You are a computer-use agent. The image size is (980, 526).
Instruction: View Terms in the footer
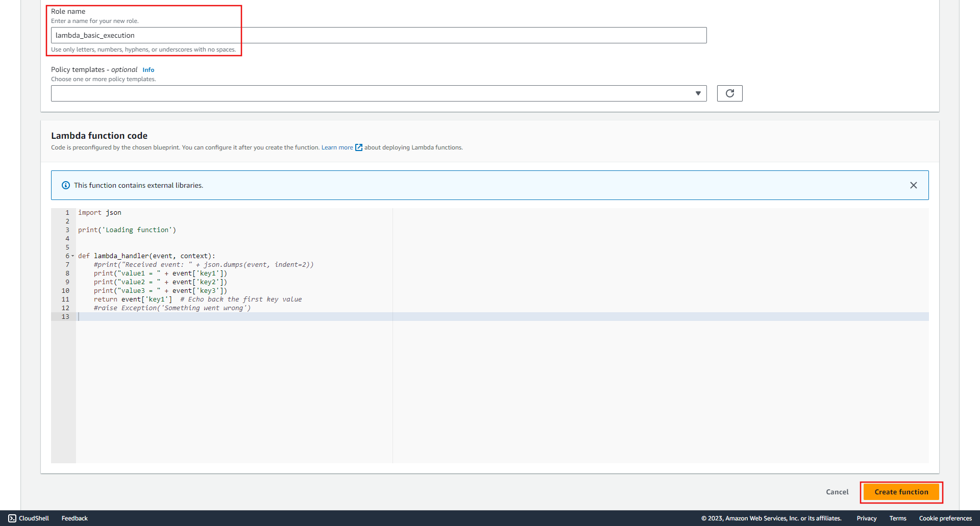tap(898, 518)
